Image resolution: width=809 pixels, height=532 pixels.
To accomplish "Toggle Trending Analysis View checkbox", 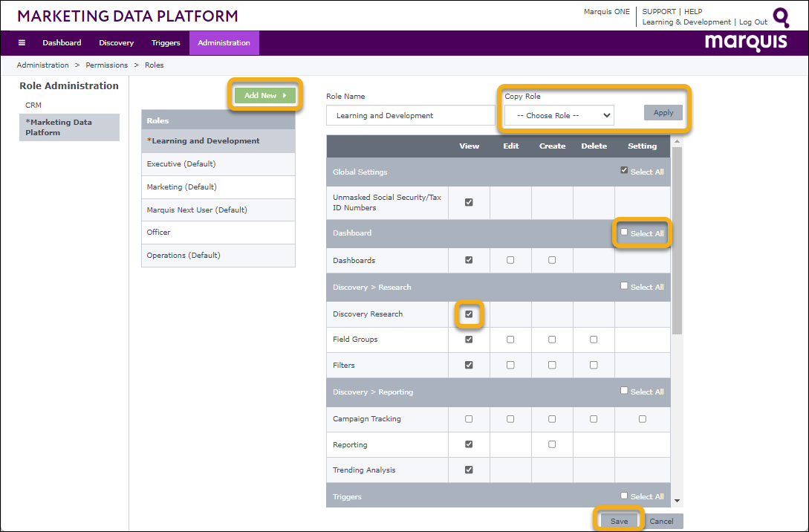I will pyautogui.click(x=469, y=470).
